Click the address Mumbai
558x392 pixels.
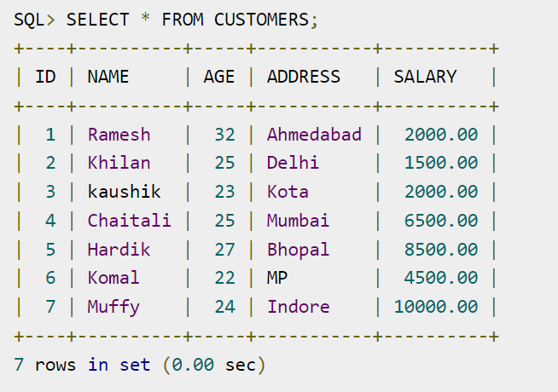pyautogui.click(x=299, y=221)
